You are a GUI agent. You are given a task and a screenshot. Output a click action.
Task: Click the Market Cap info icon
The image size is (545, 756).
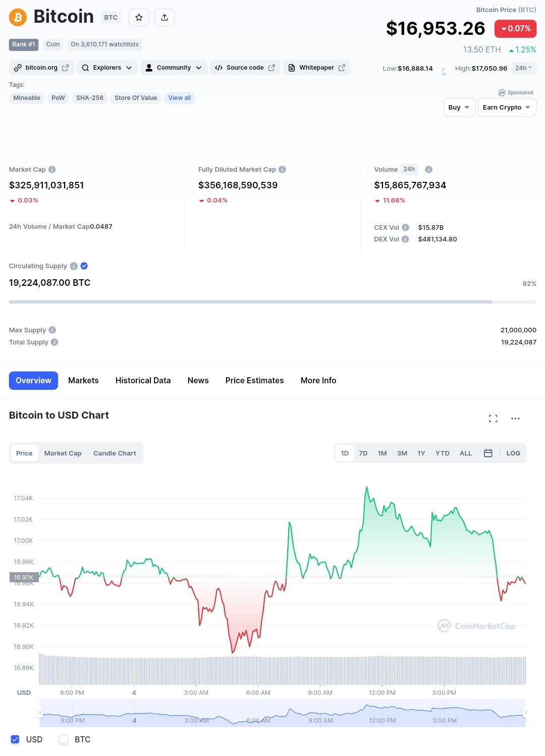click(x=52, y=170)
